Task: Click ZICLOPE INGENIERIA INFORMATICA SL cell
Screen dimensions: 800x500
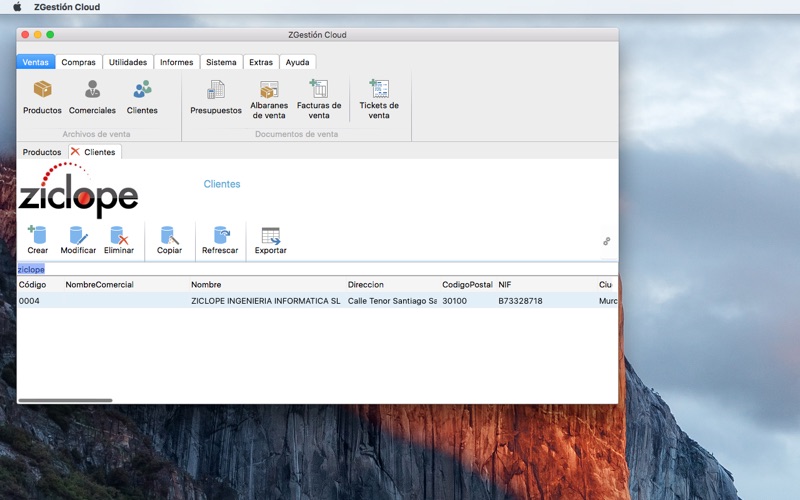Action: [x=266, y=301]
